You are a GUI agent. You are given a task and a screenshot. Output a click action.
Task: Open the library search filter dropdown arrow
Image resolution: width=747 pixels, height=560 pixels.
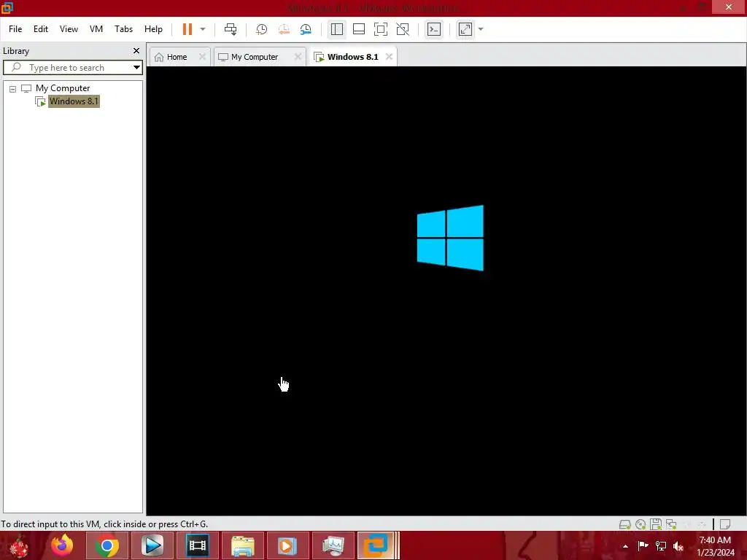pyautogui.click(x=136, y=68)
